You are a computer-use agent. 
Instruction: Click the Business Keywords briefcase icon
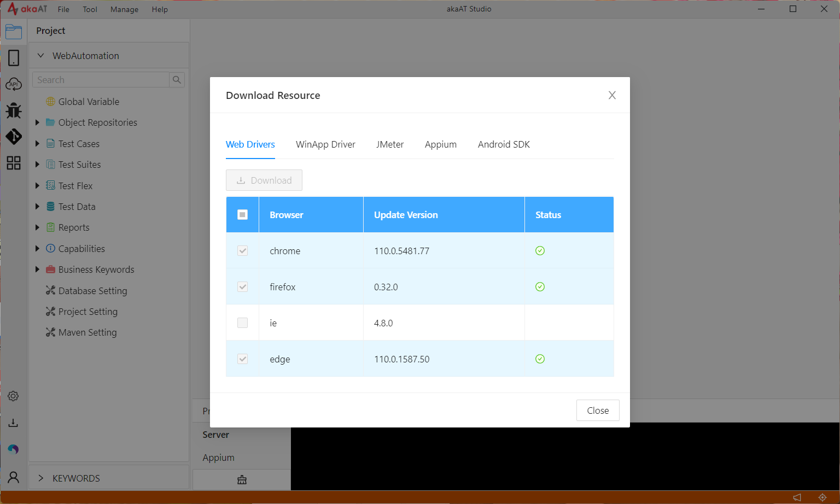50,269
